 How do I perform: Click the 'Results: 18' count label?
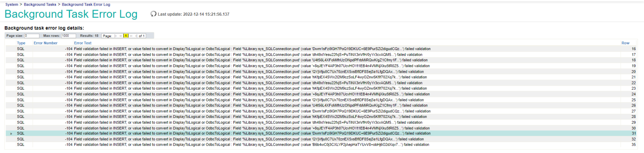(x=89, y=36)
